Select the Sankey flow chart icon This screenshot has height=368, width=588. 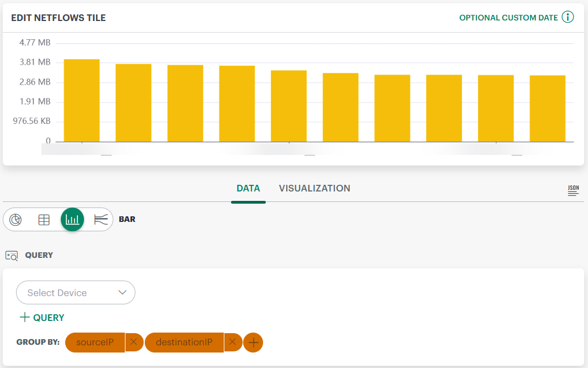(101, 220)
